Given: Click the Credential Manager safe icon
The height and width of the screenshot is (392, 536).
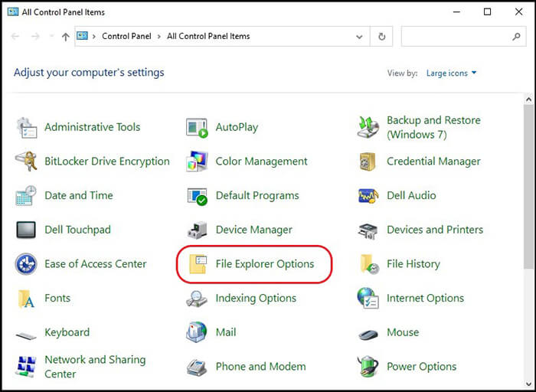Looking at the screenshot, I should click(368, 162).
